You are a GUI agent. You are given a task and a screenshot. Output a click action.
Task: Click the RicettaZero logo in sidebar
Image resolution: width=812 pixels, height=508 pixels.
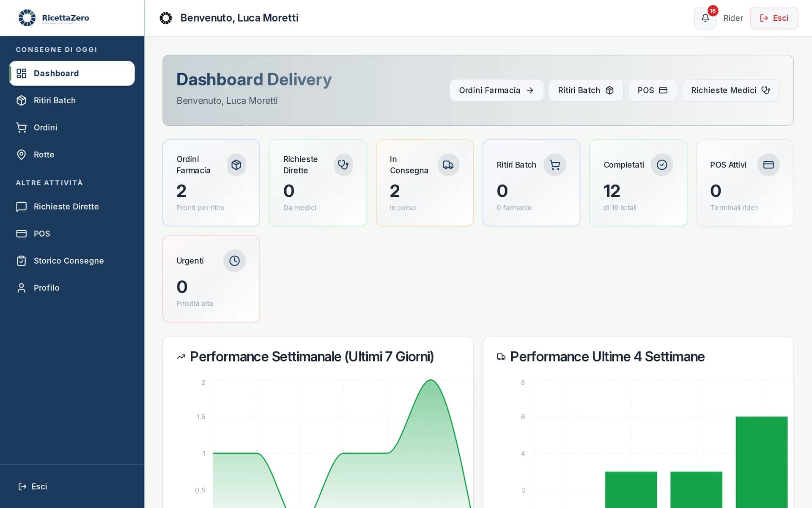point(54,18)
